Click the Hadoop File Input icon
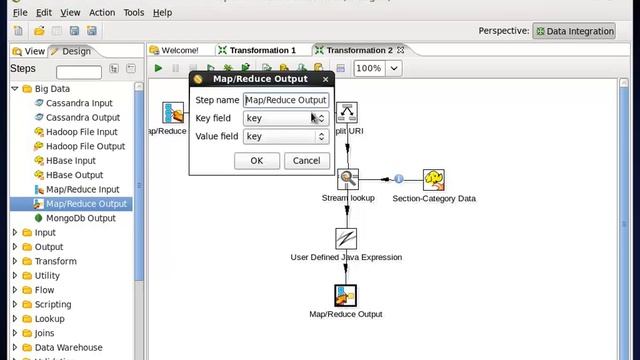The image size is (640, 360). click(x=39, y=132)
